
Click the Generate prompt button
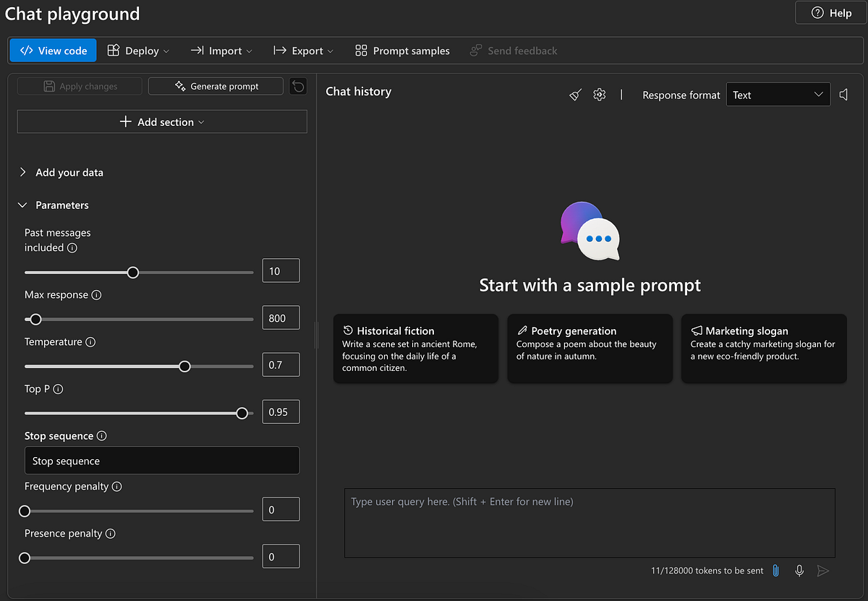click(x=216, y=85)
